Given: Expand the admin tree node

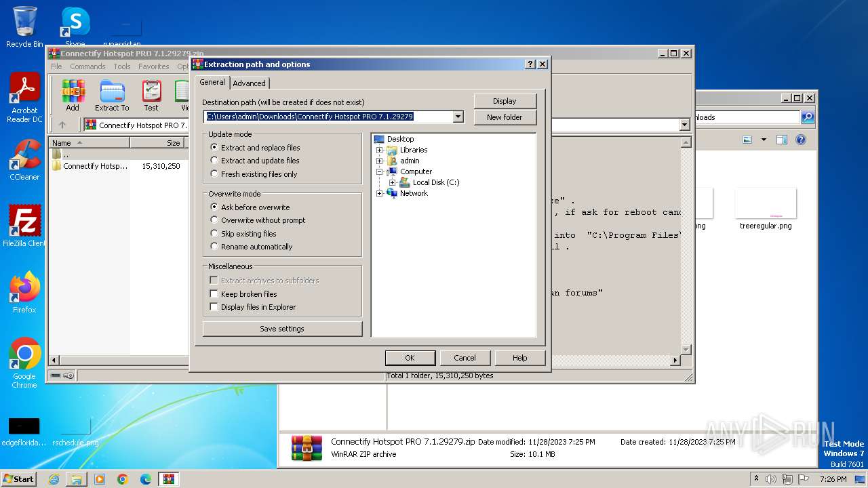Looking at the screenshot, I should pyautogui.click(x=380, y=161).
